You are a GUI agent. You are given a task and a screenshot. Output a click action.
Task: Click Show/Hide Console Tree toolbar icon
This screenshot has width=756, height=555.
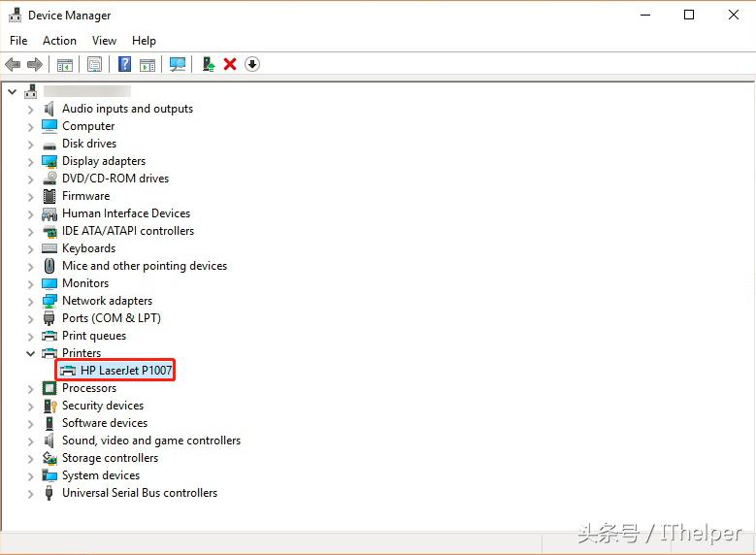pyautogui.click(x=65, y=64)
